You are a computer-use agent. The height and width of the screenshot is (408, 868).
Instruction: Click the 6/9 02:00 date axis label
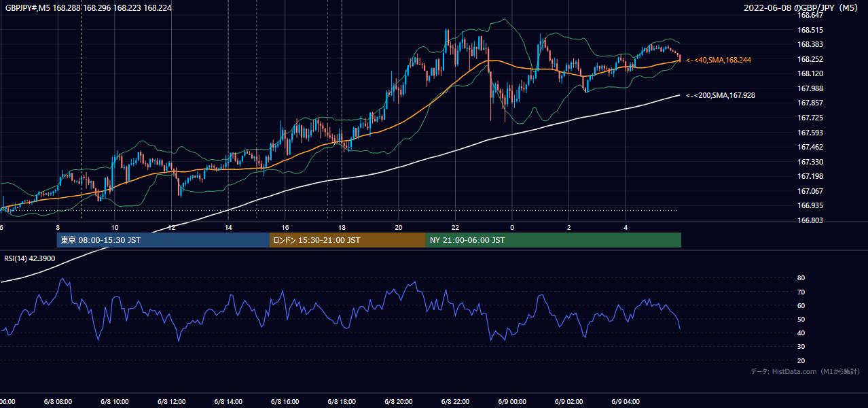coord(568,402)
